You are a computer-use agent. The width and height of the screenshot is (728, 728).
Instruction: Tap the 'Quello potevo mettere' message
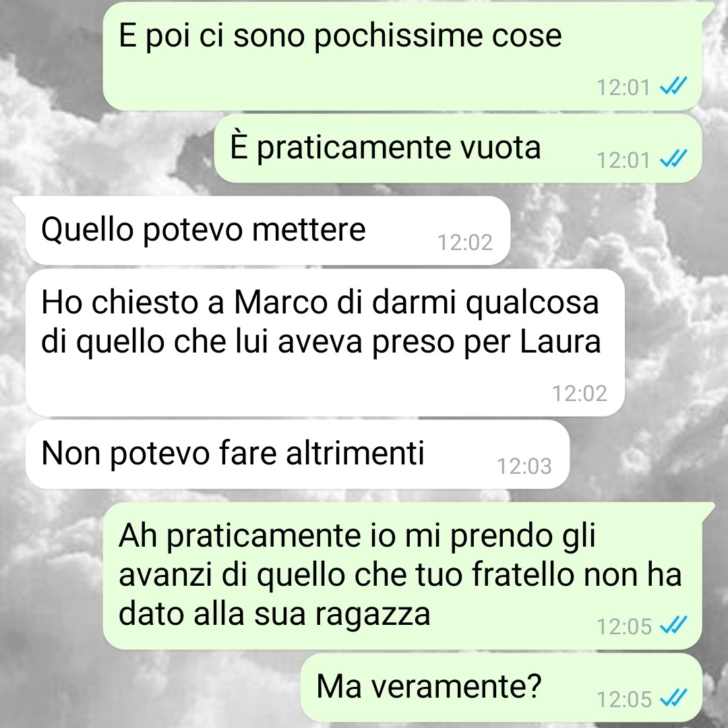[268, 231]
